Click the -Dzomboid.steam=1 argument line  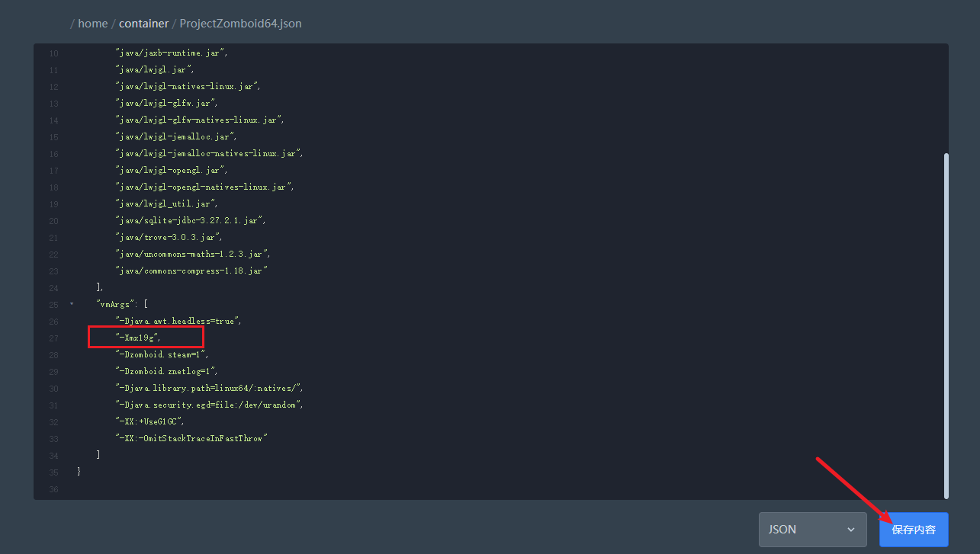coord(161,354)
